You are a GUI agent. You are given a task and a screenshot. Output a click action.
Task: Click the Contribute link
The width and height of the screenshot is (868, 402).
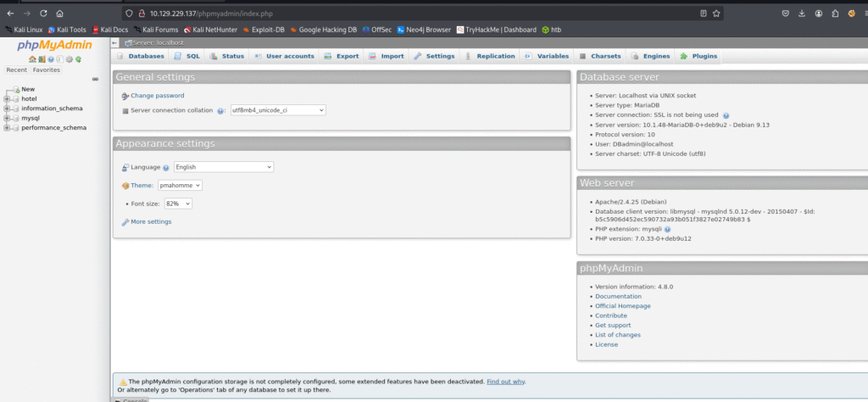click(x=611, y=315)
